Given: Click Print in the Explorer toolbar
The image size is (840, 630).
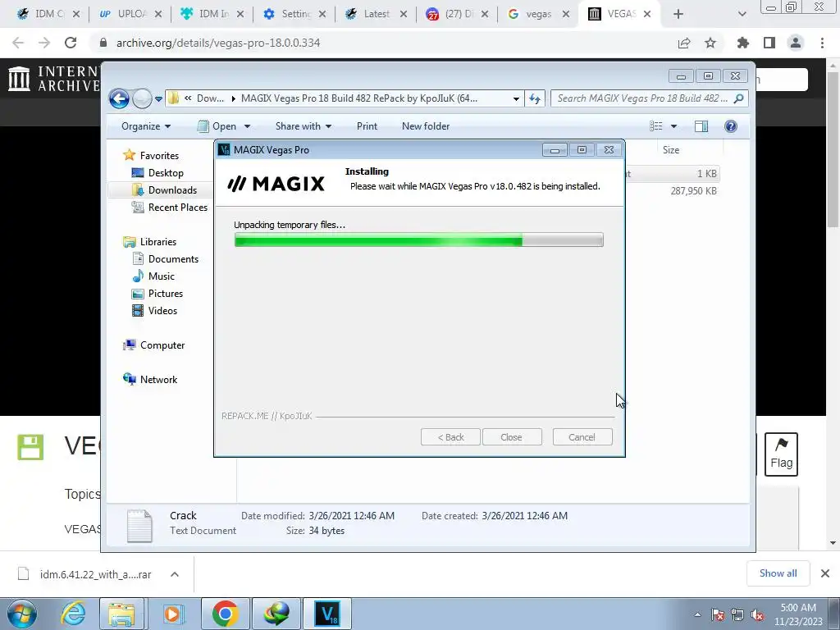Looking at the screenshot, I should pos(367,126).
